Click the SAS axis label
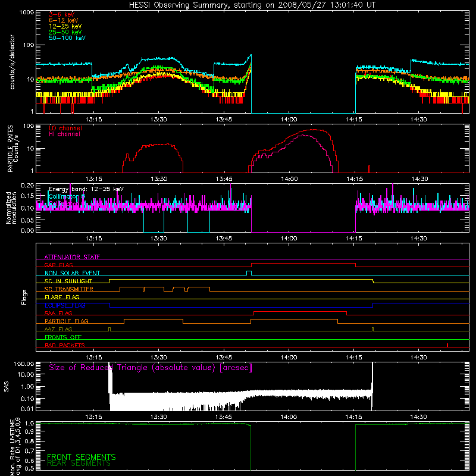476x476 pixels. click(x=6, y=386)
